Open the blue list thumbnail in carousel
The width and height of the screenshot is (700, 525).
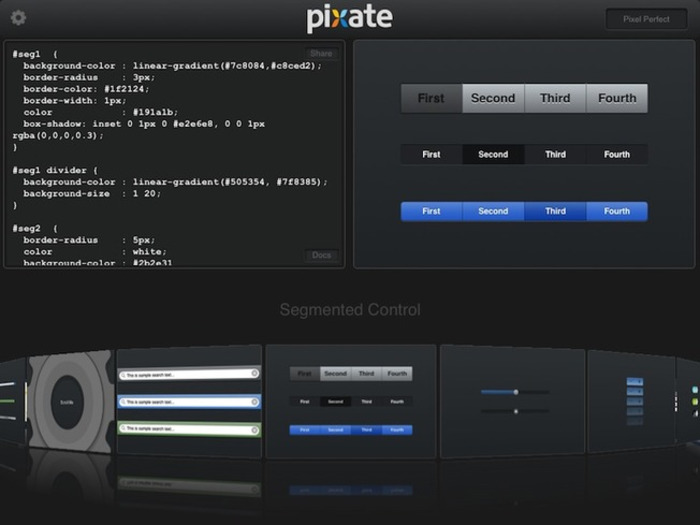click(632, 401)
